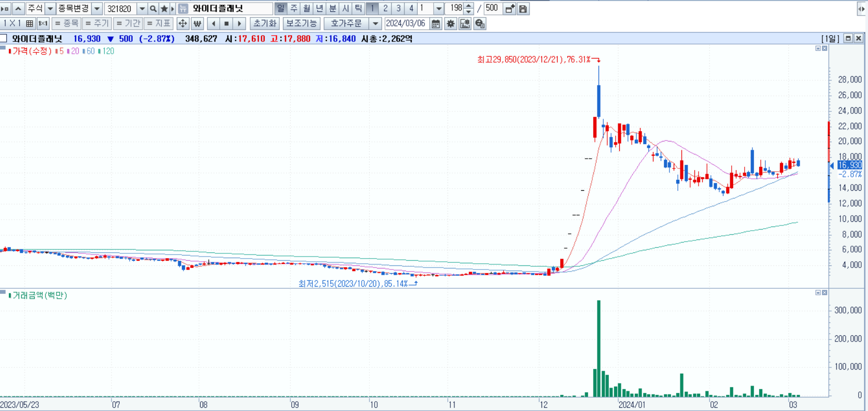
Task: Click the play/pin icon at far top-left
Action: (6, 9)
